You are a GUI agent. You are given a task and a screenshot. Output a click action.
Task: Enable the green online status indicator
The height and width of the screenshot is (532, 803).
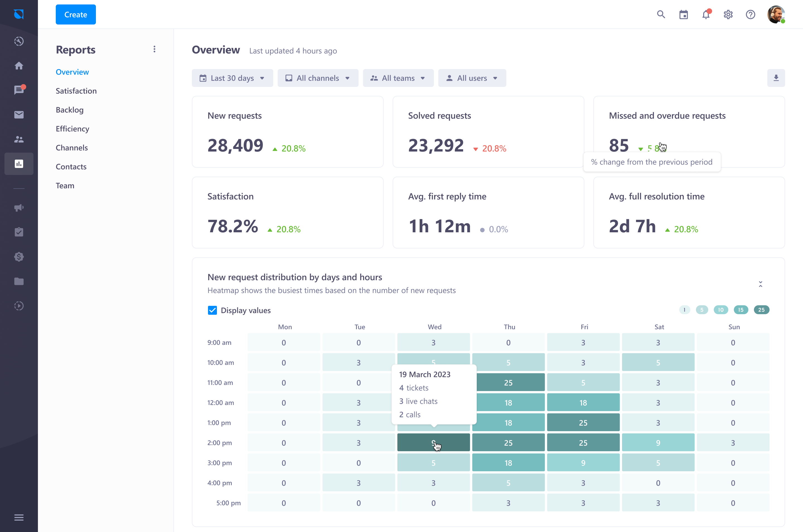[x=783, y=21]
